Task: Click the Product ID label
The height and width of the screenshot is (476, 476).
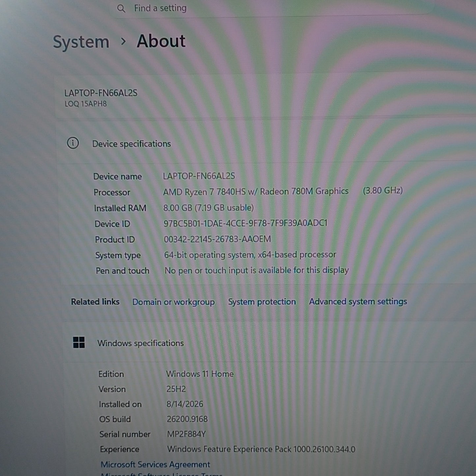Action: coord(115,239)
